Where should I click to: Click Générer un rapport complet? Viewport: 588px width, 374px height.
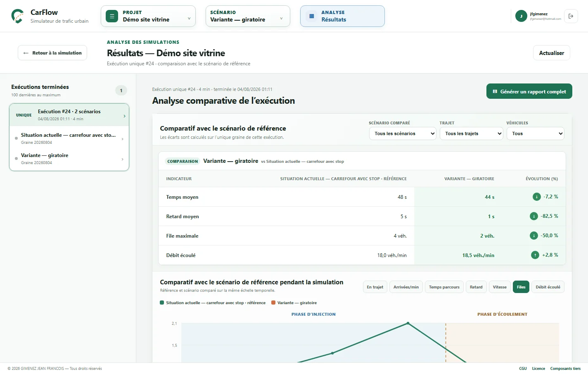pos(529,92)
